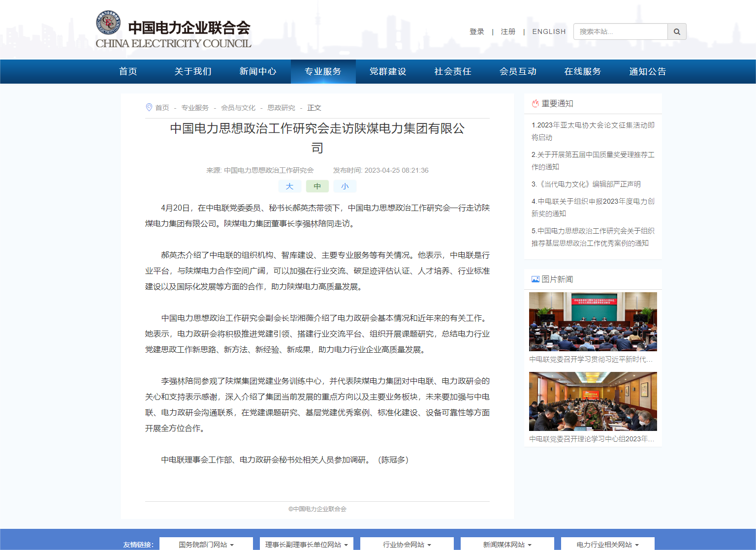Image resolution: width=756 pixels, height=550 pixels.
Task: Click the picture icon beside 图片新闻
Action: (x=535, y=279)
